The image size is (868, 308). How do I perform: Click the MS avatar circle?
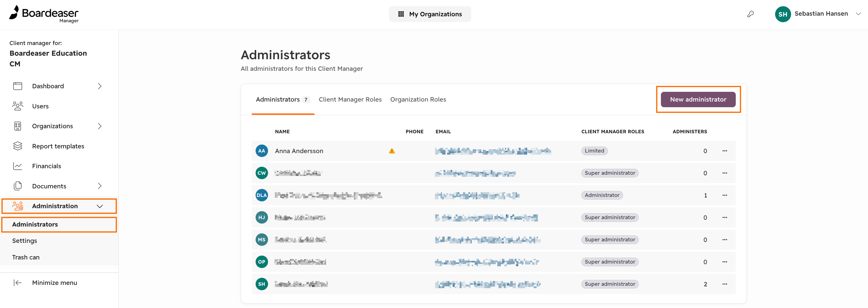point(262,240)
